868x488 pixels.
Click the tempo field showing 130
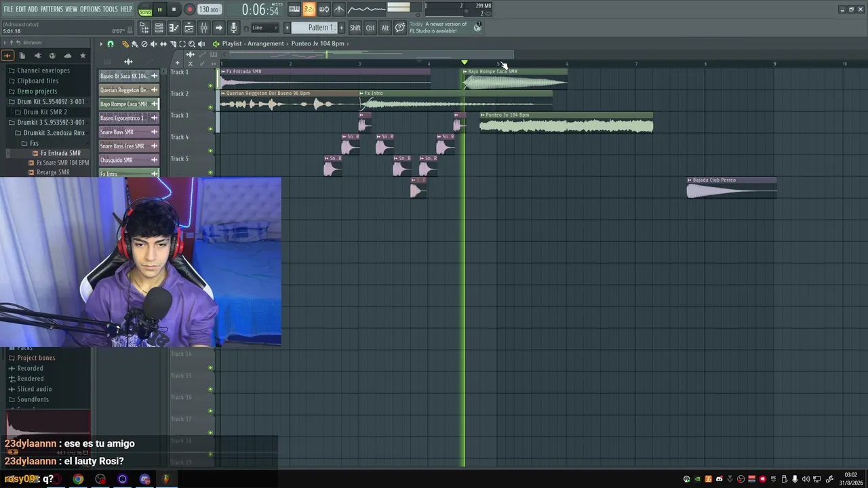pos(210,9)
